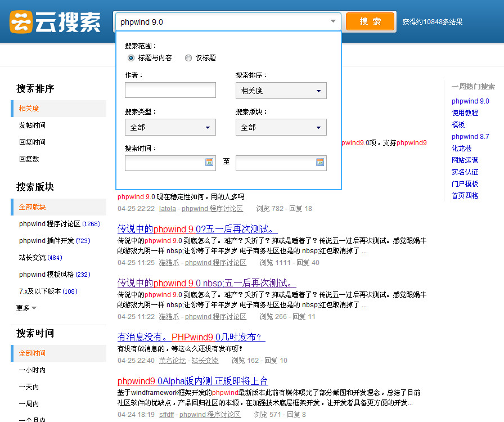Open result 传说中的phpwind 9.0 nbsp;五一后再次测试。

pos(206,282)
